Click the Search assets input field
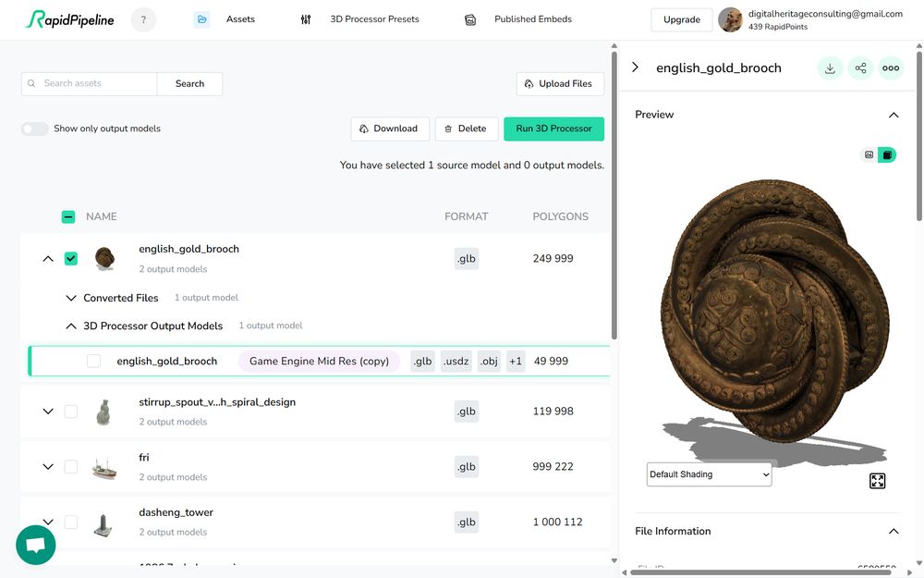Screen dimensions: 924x578 tap(90, 84)
